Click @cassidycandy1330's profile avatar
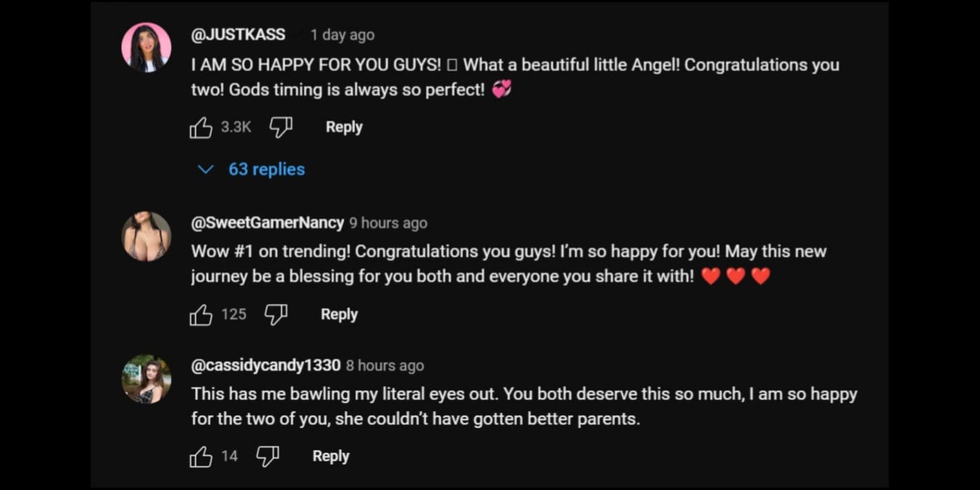Image resolution: width=980 pixels, height=490 pixels. pyautogui.click(x=146, y=379)
